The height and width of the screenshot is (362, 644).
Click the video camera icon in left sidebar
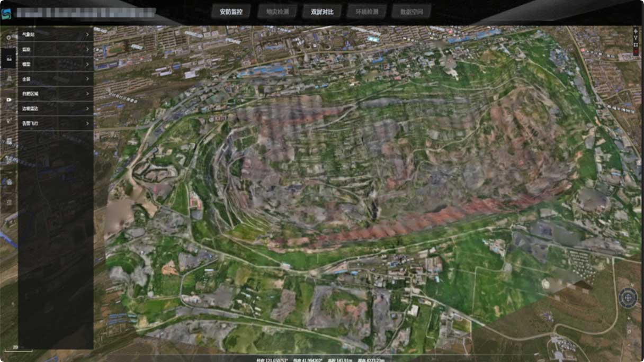[x=8, y=99]
